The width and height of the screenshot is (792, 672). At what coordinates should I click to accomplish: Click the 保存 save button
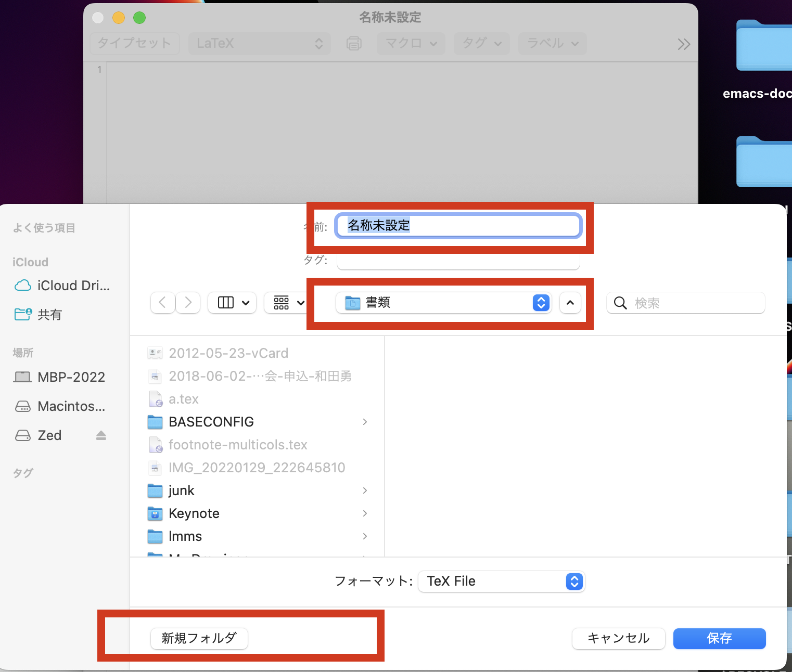tap(720, 638)
